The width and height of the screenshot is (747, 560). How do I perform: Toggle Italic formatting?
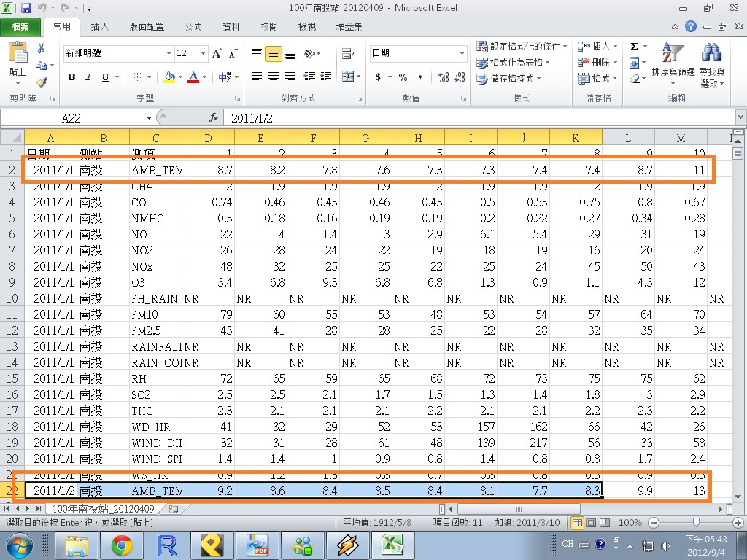pos(88,77)
